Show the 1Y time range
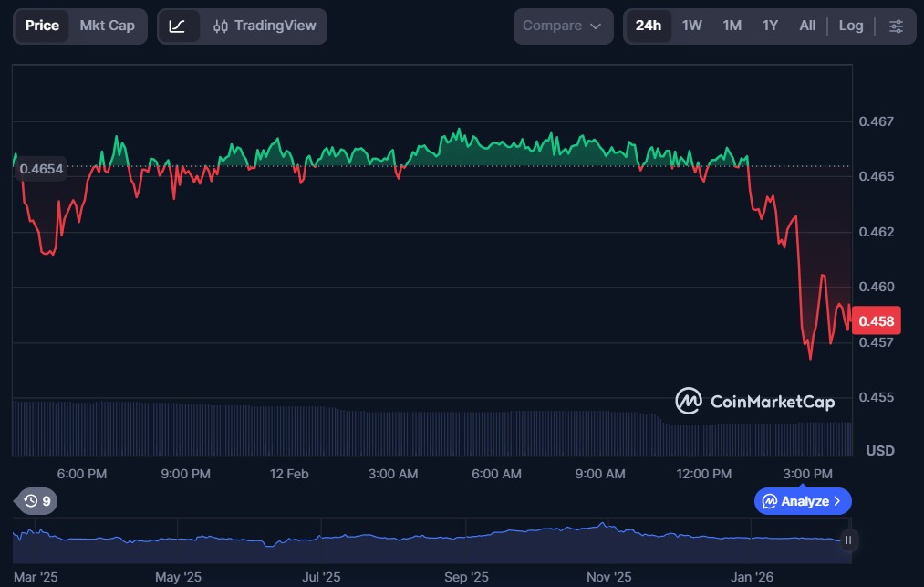 tap(770, 26)
